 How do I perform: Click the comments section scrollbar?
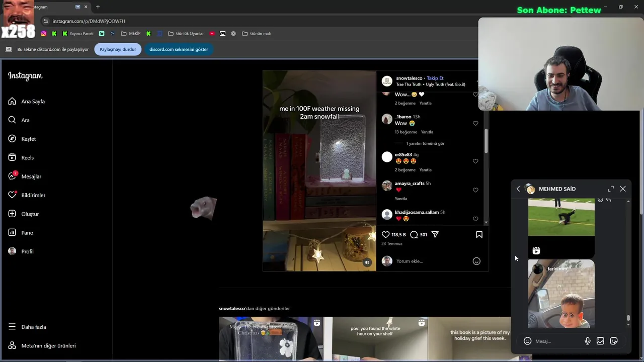point(486,141)
